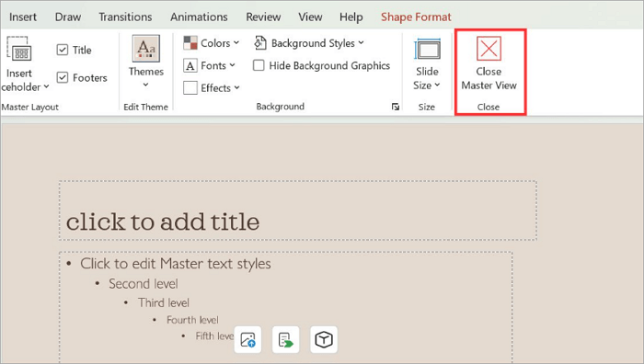This screenshot has height=364, width=644.
Task: Open the Animations ribbon tab
Action: point(199,17)
